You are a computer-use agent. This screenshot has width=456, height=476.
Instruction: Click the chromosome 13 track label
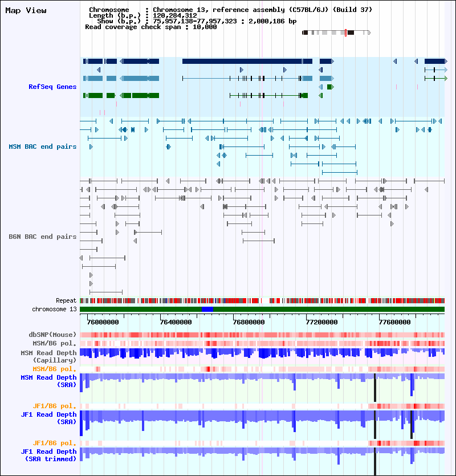tap(54, 309)
